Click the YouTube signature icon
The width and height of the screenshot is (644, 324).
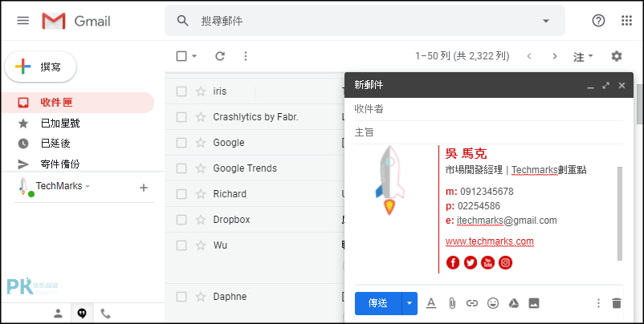click(x=488, y=262)
